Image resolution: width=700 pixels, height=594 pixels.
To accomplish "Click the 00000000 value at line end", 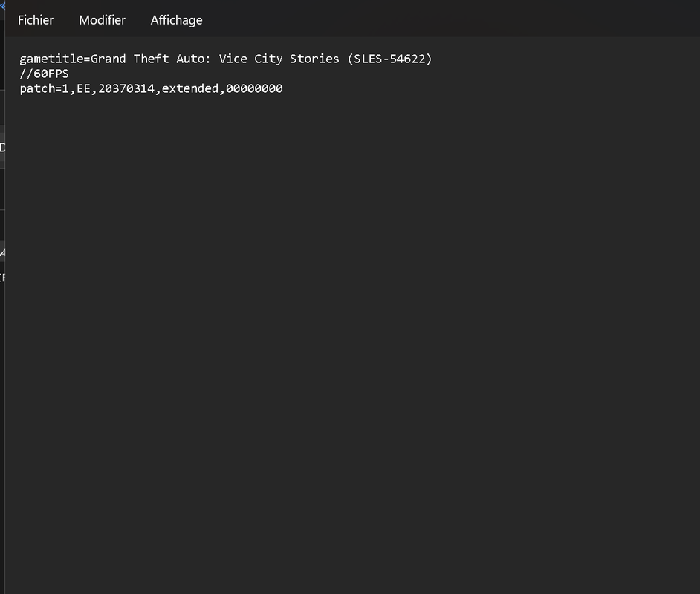I will click(254, 89).
